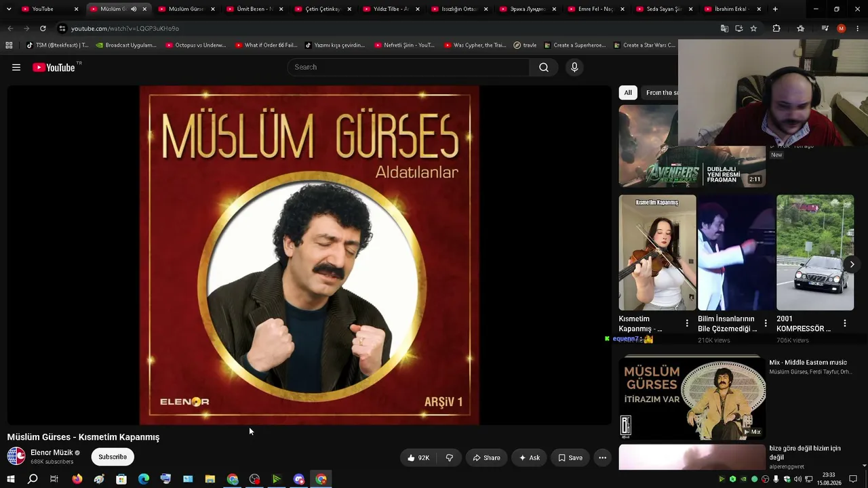This screenshot has height=488, width=868.
Task: Open the Ask AI button
Action: coord(530,457)
